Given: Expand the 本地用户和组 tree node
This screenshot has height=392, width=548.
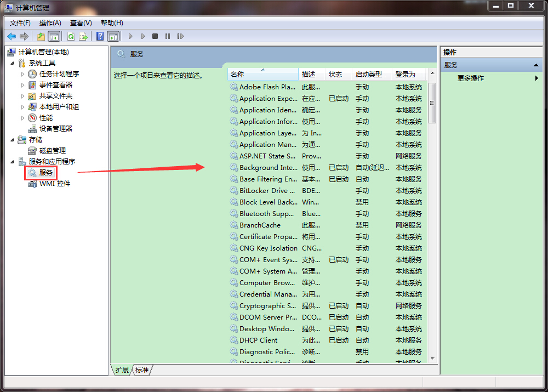Looking at the screenshot, I should pyautogui.click(x=22, y=107).
